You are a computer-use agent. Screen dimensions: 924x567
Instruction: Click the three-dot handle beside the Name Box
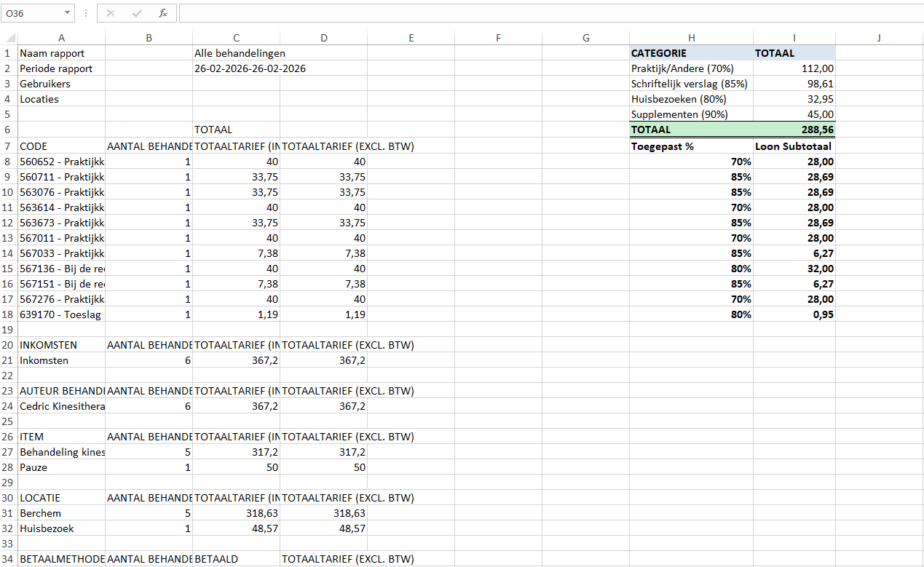click(86, 13)
